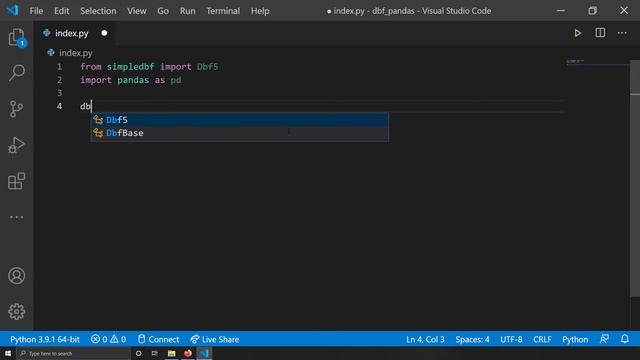Open editor More Actions ellipsis

point(622,33)
